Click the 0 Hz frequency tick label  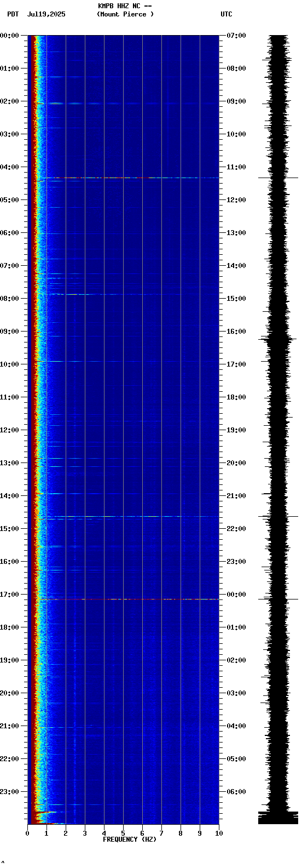(27, 833)
